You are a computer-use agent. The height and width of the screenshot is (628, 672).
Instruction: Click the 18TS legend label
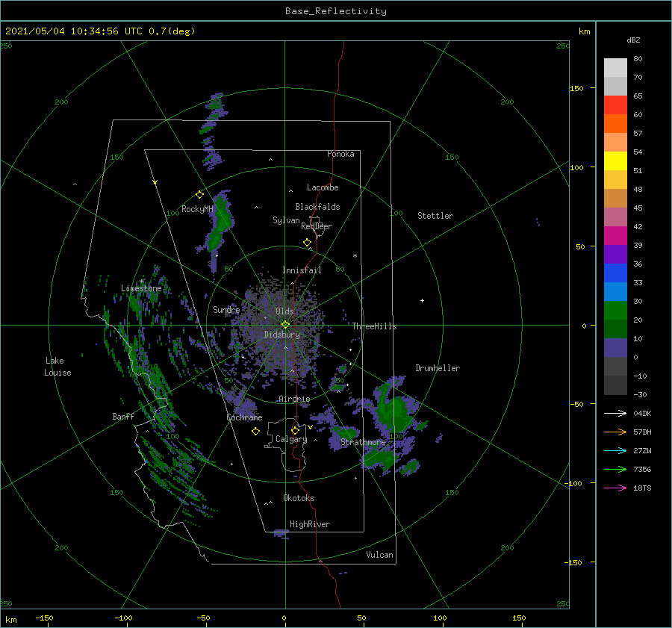[642, 488]
